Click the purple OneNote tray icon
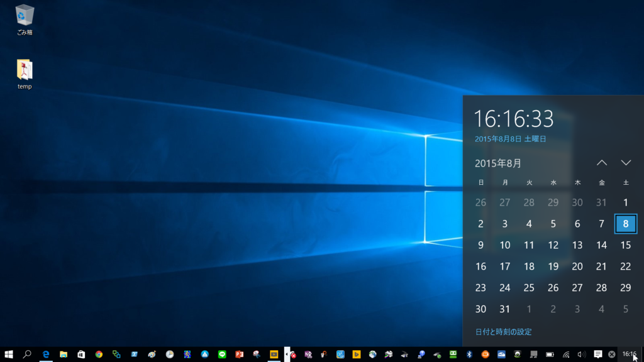Screen dimensions: 644x362 (308, 354)
